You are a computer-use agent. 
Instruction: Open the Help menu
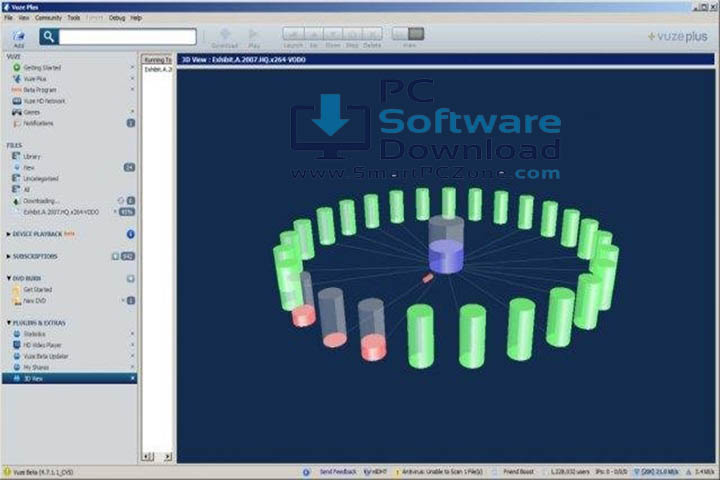pos(136,18)
